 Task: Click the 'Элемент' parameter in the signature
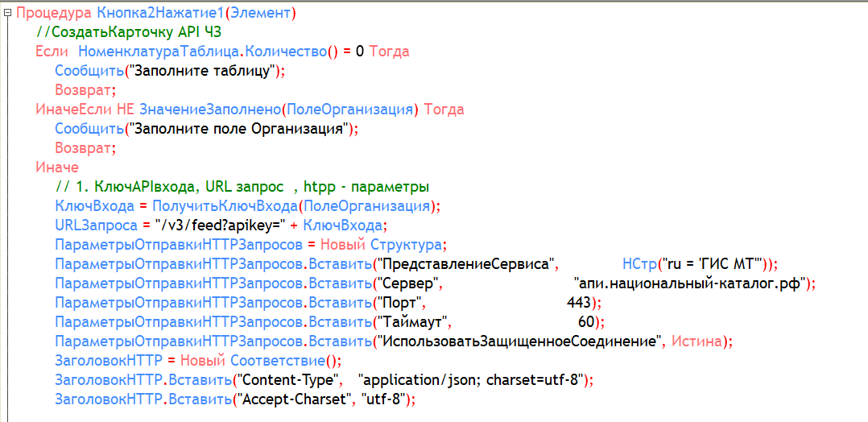click(259, 14)
